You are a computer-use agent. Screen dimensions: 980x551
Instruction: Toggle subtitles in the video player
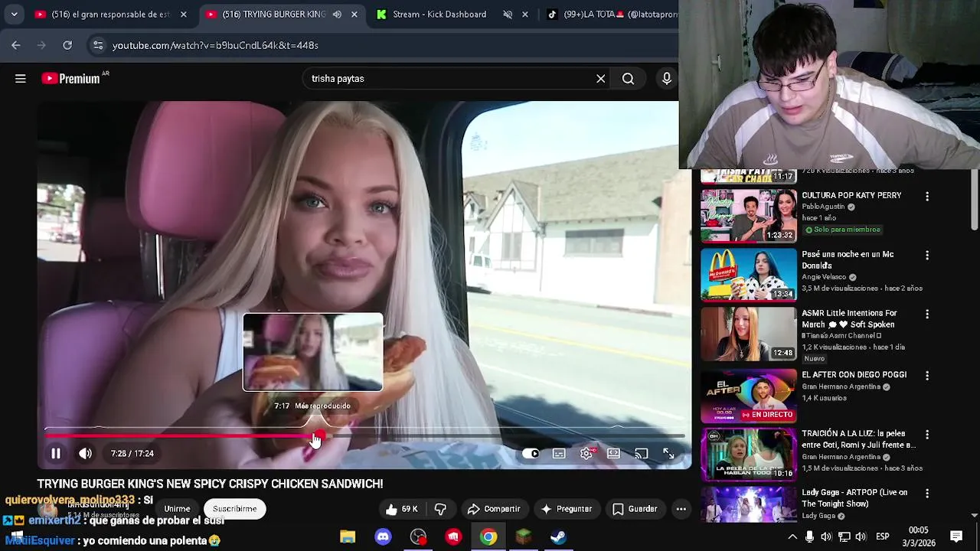(559, 453)
